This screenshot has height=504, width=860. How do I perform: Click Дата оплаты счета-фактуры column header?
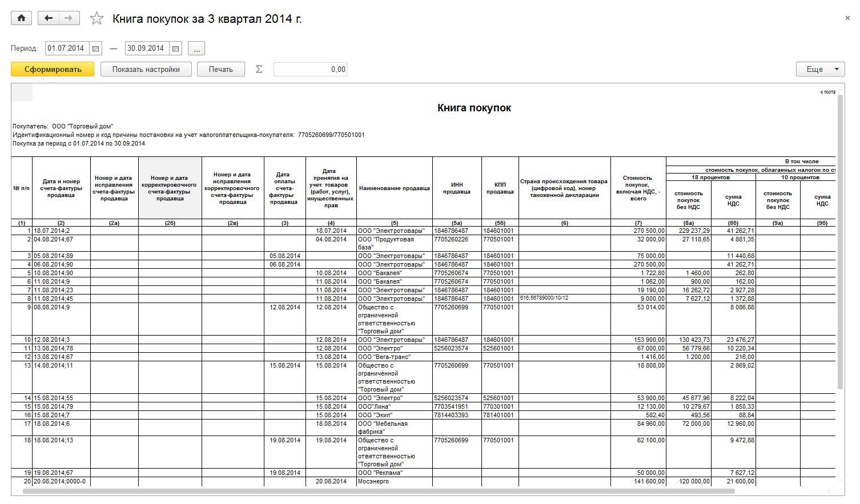tap(285, 188)
